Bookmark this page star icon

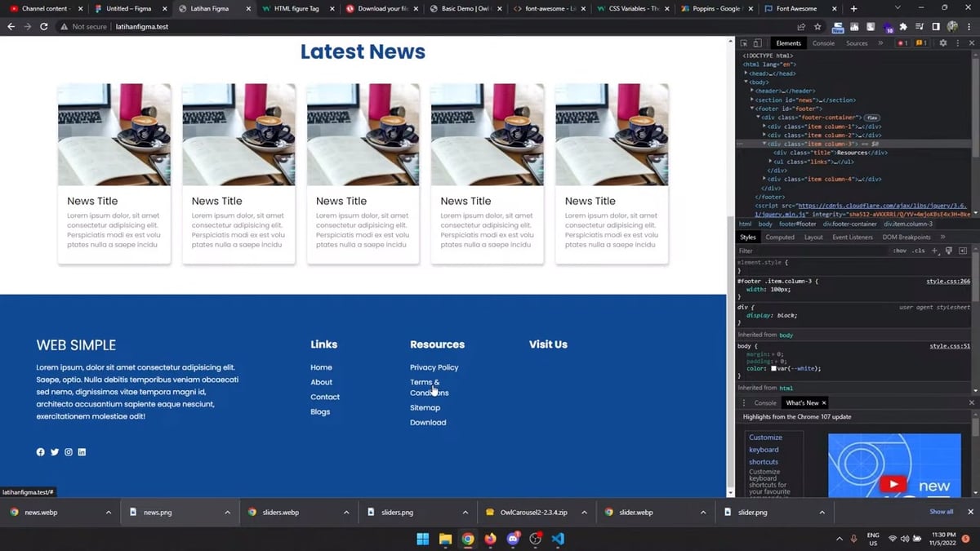(x=817, y=26)
